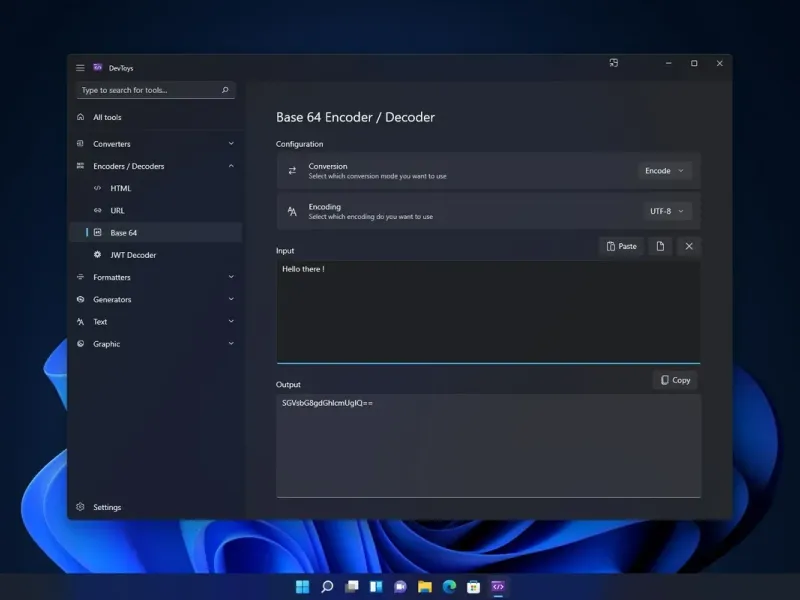The width and height of the screenshot is (800, 600).
Task: Expand the Formatters group chevron
Action: coord(231,277)
